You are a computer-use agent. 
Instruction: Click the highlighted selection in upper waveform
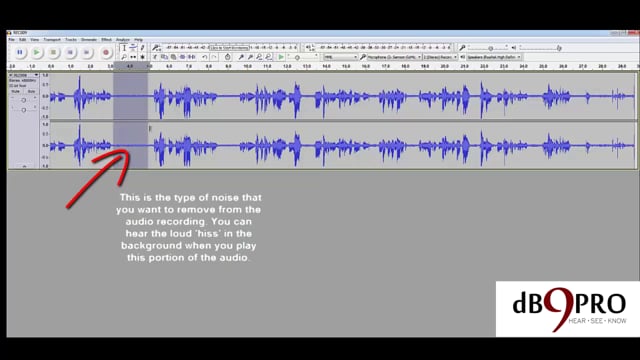[x=131, y=96]
